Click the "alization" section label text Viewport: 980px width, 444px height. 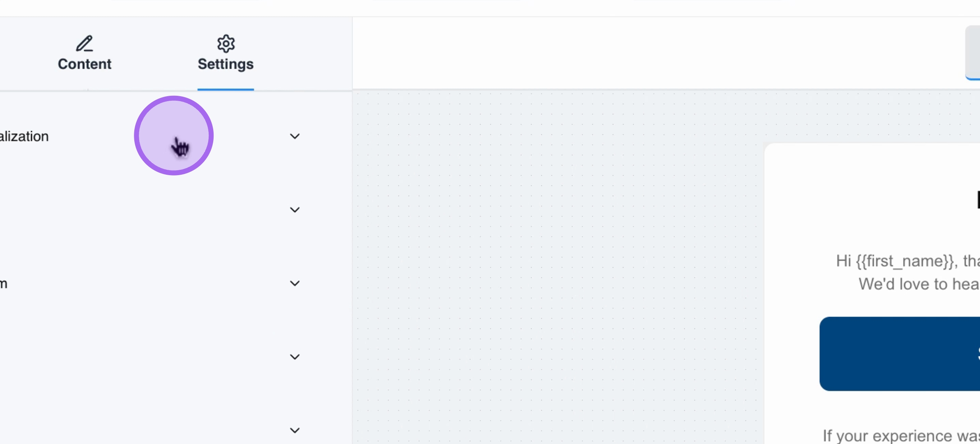[24, 136]
